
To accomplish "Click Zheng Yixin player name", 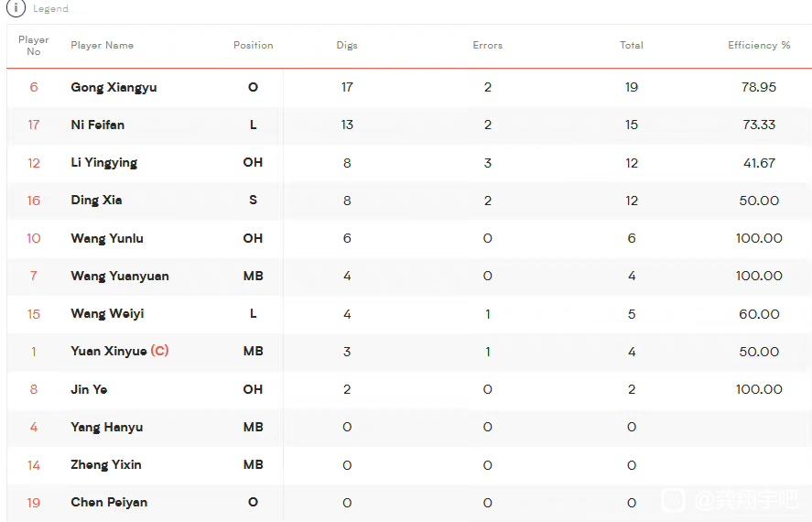I will point(105,464).
